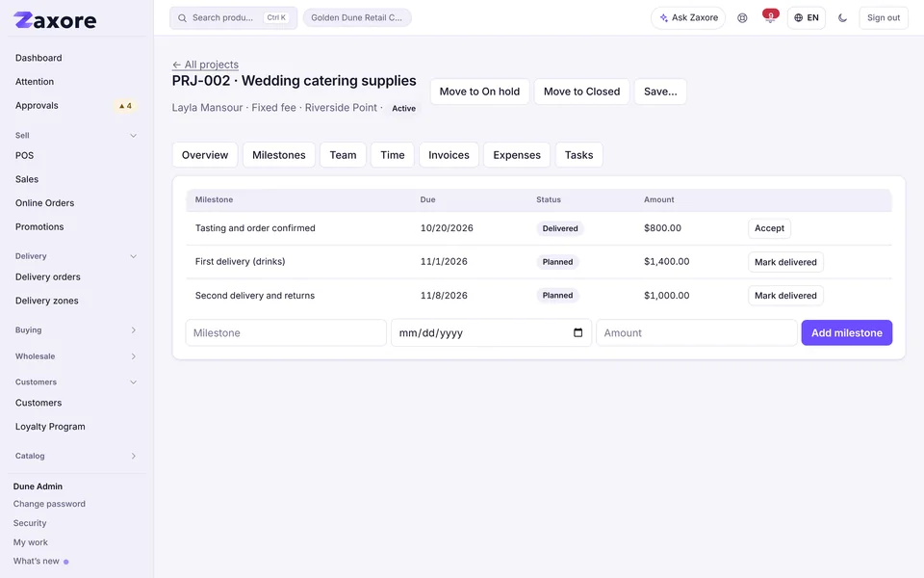Collapse the Customers section chevron

pos(133,382)
